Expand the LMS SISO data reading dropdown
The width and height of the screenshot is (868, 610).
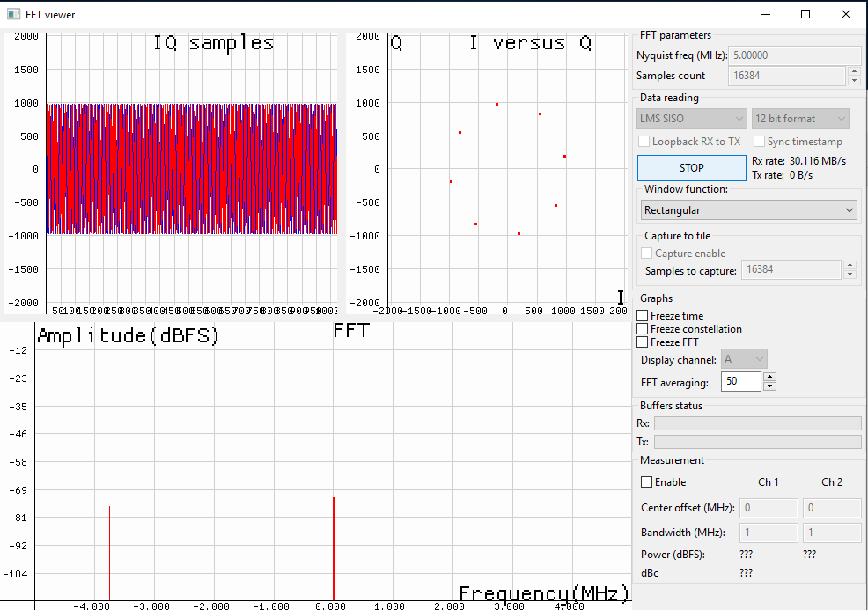click(x=692, y=119)
